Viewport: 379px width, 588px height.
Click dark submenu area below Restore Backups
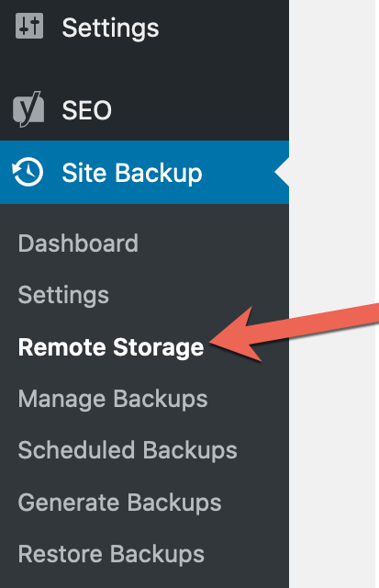pos(144,580)
